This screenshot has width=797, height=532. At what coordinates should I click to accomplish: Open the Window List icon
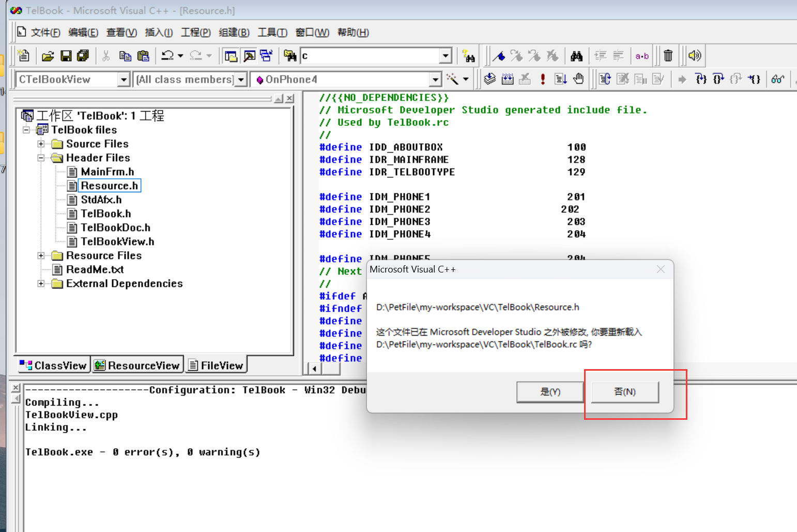[267, 56]
